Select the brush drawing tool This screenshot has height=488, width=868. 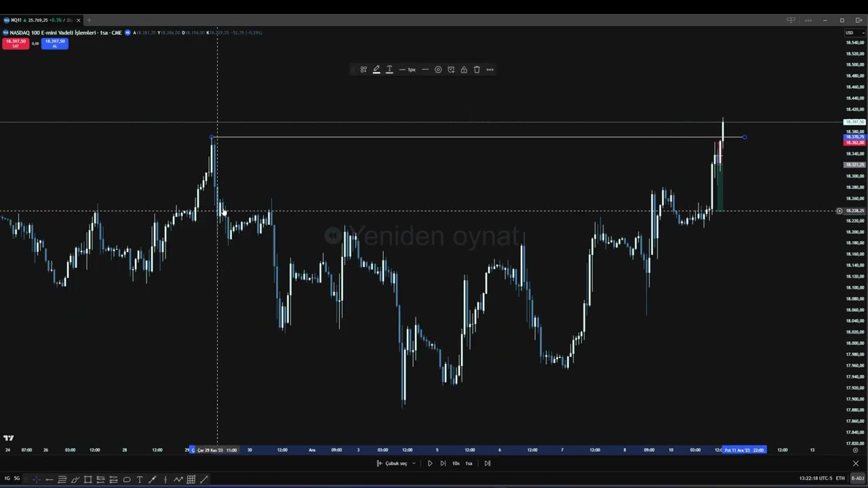[75, 480]
